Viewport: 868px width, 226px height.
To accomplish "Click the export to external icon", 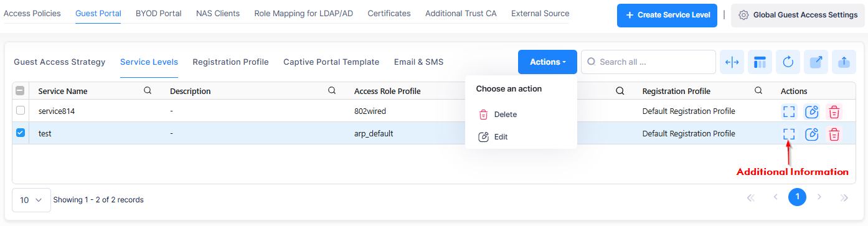I will click(816, 62).
